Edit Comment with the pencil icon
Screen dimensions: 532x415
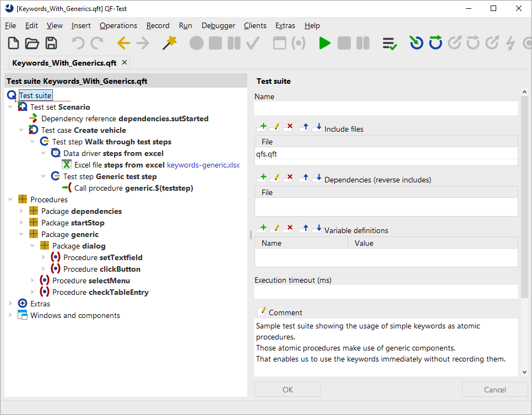(262, 311)
